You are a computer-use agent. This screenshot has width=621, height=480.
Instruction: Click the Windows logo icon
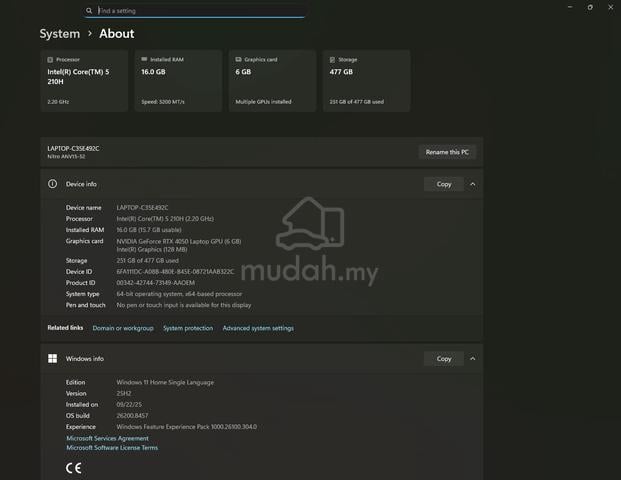point(52,358)
